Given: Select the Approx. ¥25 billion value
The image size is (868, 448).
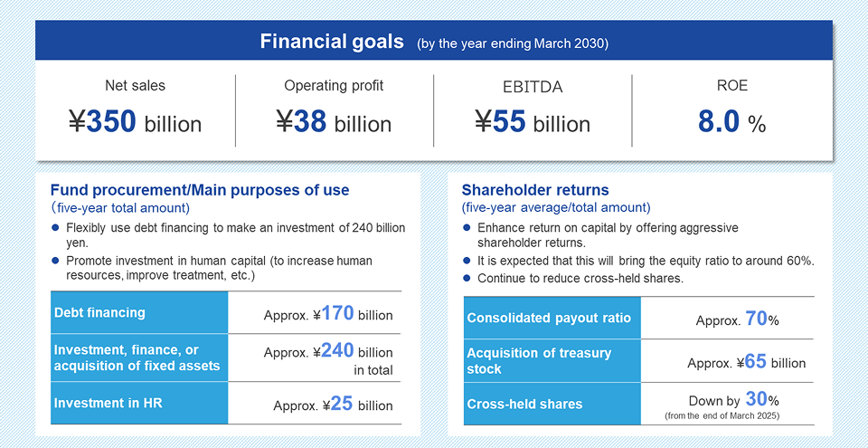Looking at the screenshot, I should (333, 405).
